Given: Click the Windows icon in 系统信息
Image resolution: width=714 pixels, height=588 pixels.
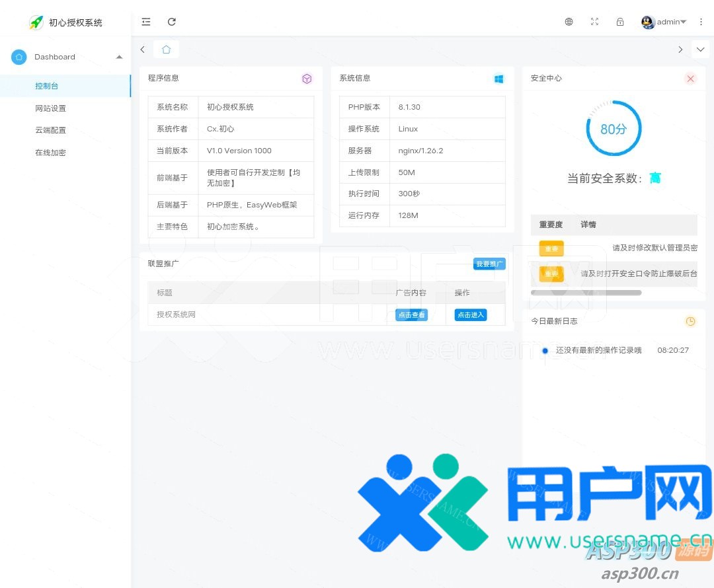Looking at the screenshot, I should pos(498,79).
